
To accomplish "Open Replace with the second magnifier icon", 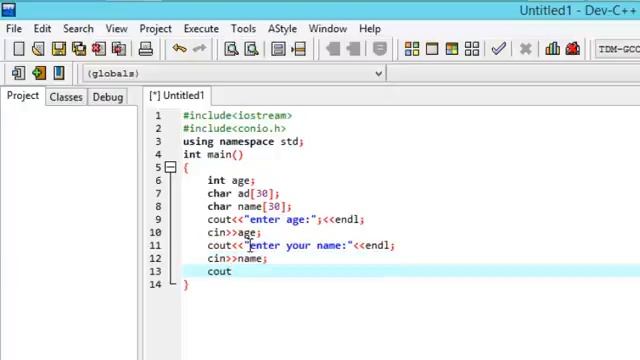I will (251, 49).
